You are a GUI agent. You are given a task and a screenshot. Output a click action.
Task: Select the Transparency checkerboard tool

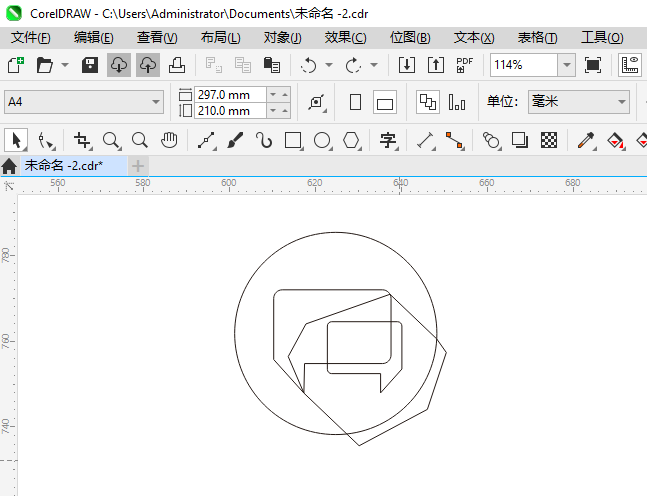pos(549,140)
